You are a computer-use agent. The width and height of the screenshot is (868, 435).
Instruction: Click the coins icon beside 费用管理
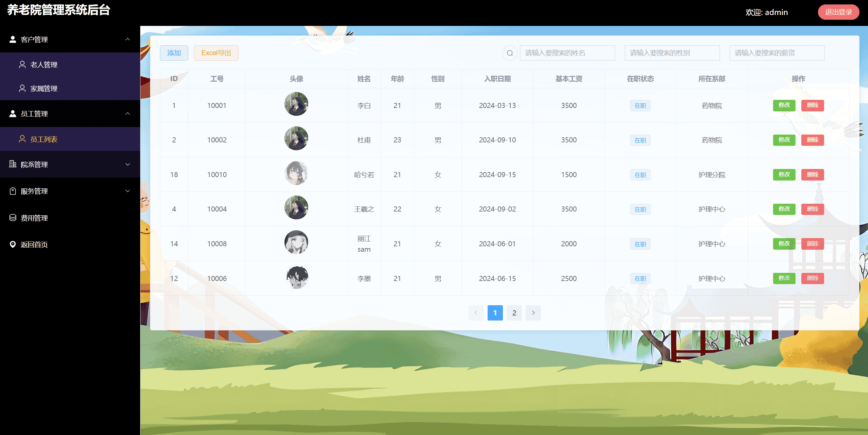(13, 218)
